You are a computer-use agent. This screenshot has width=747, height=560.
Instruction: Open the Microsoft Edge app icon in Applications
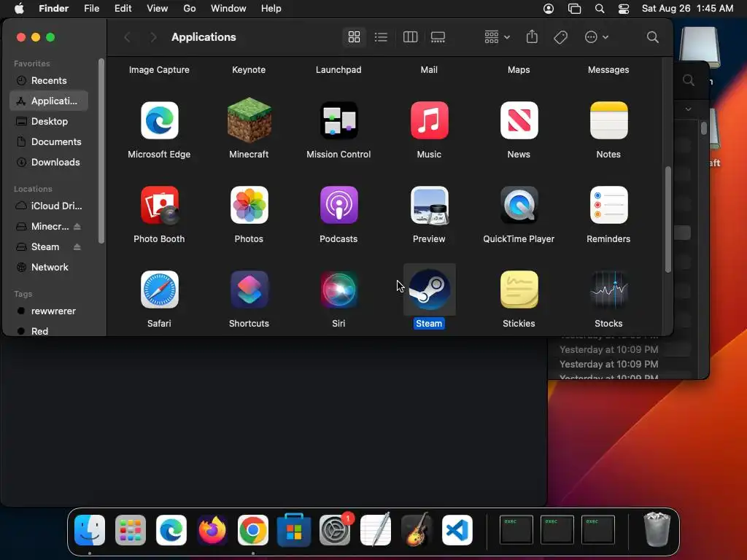[x=159, y=120]
